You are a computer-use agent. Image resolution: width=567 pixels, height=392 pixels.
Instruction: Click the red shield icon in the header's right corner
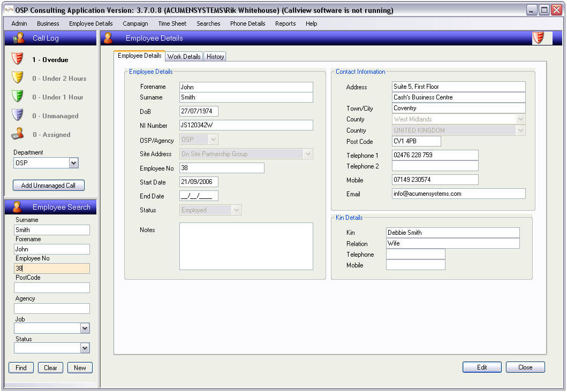[539, 37]
